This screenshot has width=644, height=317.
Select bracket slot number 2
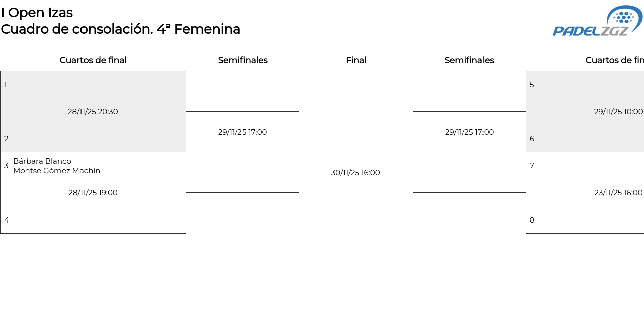coord(6,139)
